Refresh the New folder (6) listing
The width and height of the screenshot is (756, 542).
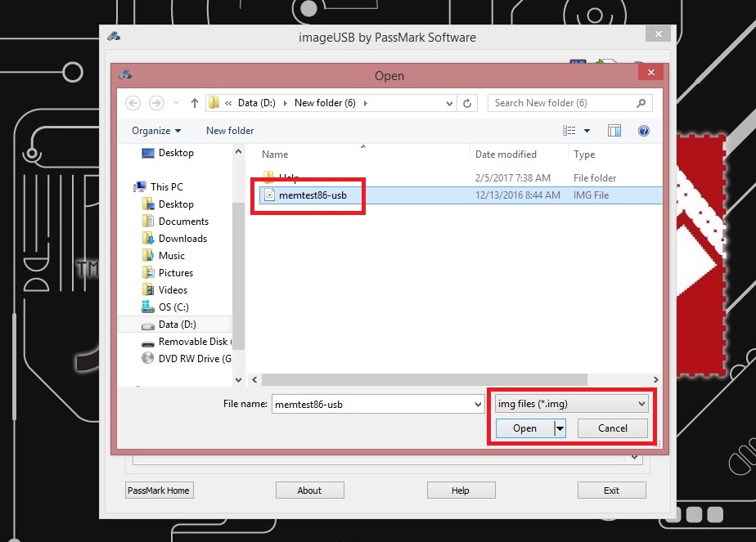tap(467, 103)
